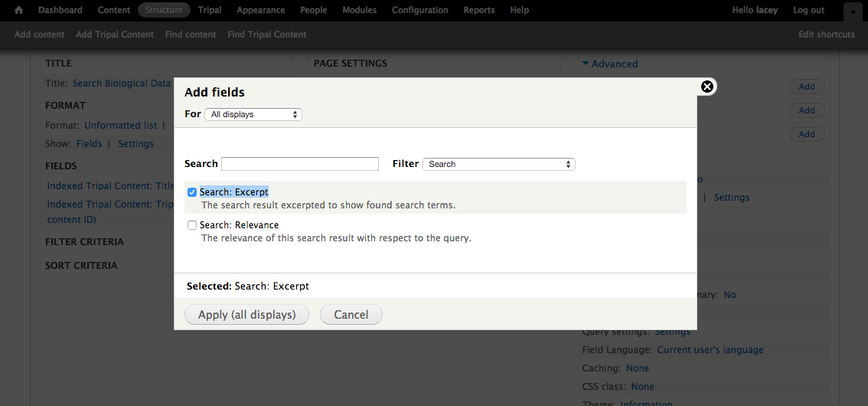Enable the Search: Relevance checkbox
This screenshot has height=406, width=868.
click(x=192, y=225)
